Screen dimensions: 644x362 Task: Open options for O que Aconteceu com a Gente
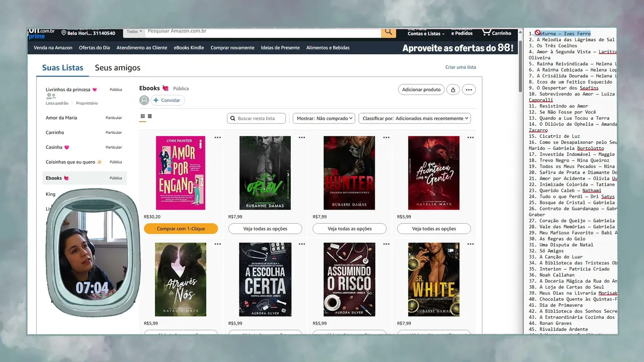[x=470, y=137]
